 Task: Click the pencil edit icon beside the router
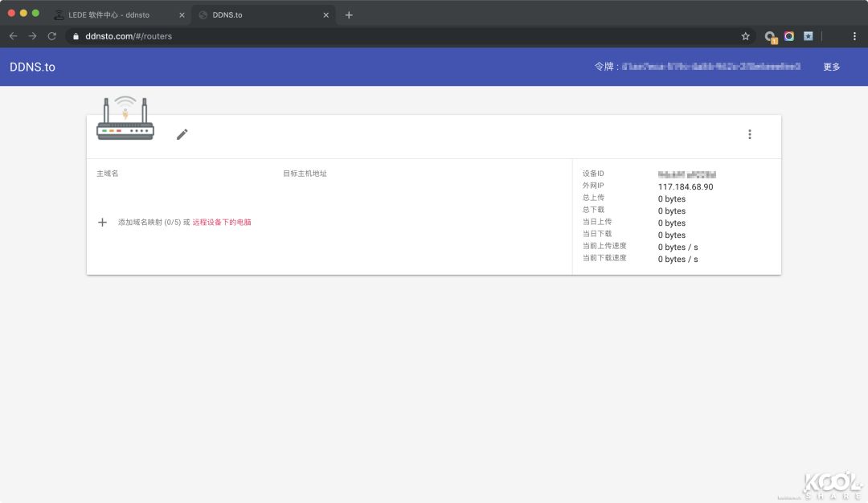coord(182,134)
